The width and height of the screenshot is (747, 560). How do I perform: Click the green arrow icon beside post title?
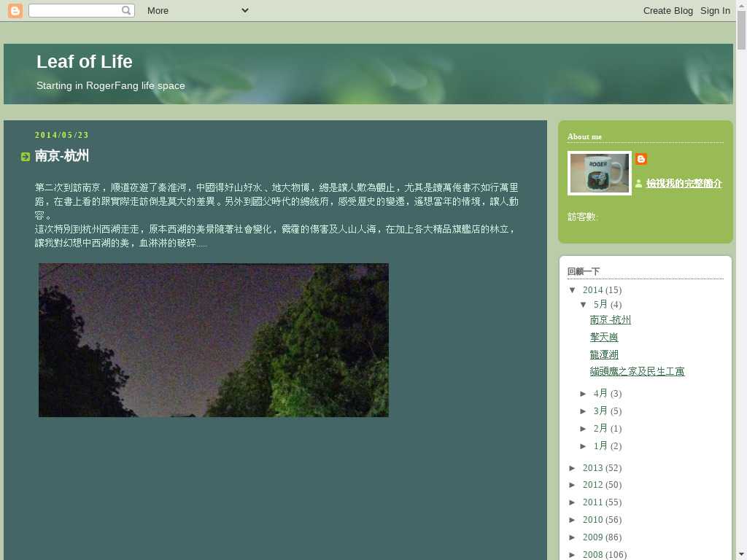click(x=26, y=157)
